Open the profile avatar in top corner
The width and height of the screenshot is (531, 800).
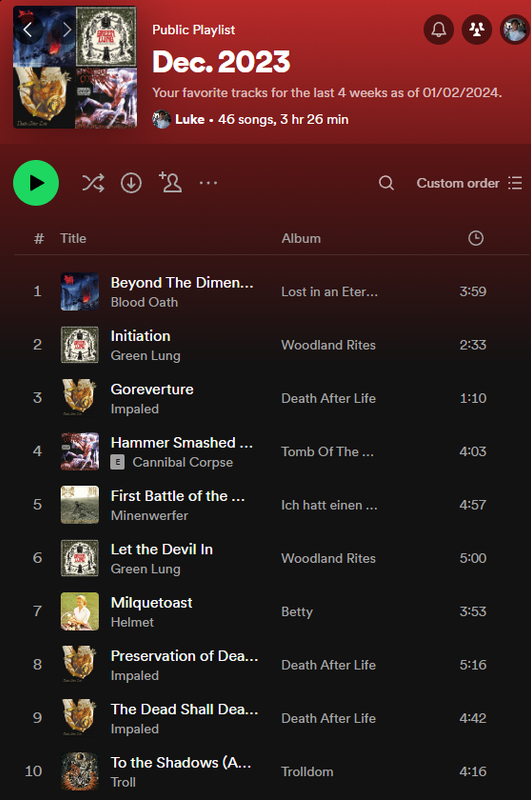pyautogui.click(x=515, y=30)
